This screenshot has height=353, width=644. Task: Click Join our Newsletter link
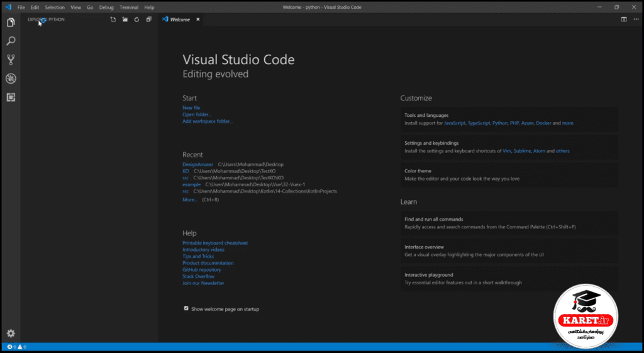pyautogui.click(x=203, y=283)
